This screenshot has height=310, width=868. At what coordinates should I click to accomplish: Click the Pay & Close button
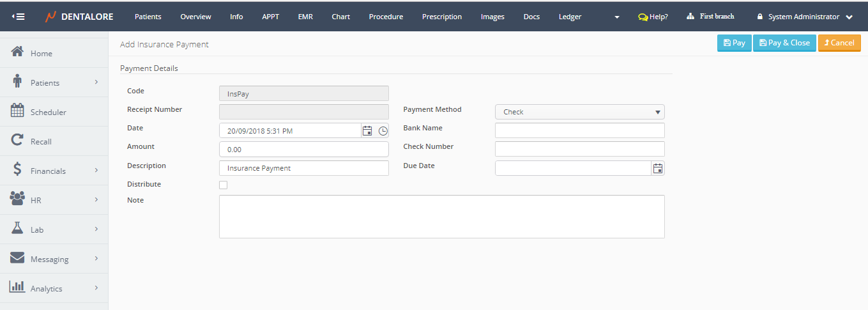[784, 43]
